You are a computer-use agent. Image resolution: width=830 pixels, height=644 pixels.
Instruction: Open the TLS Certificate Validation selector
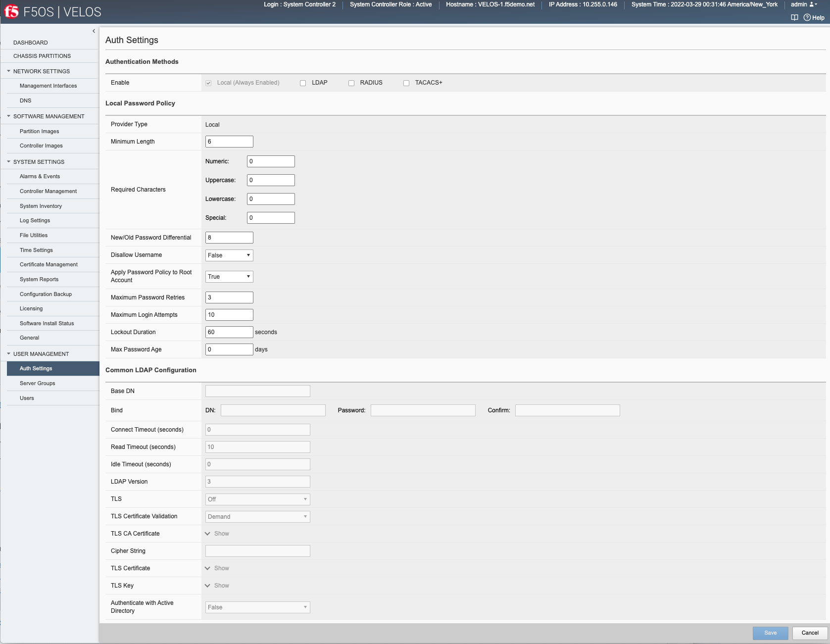[x=257, y=516]
